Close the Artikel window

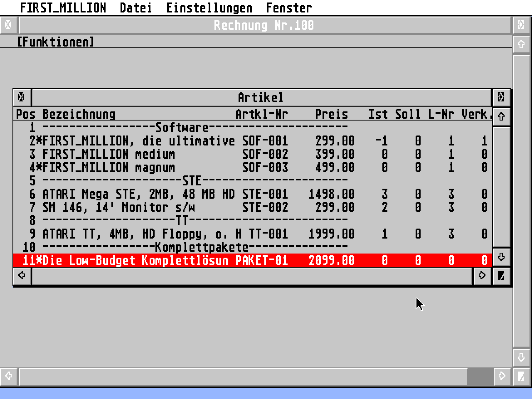21,97
